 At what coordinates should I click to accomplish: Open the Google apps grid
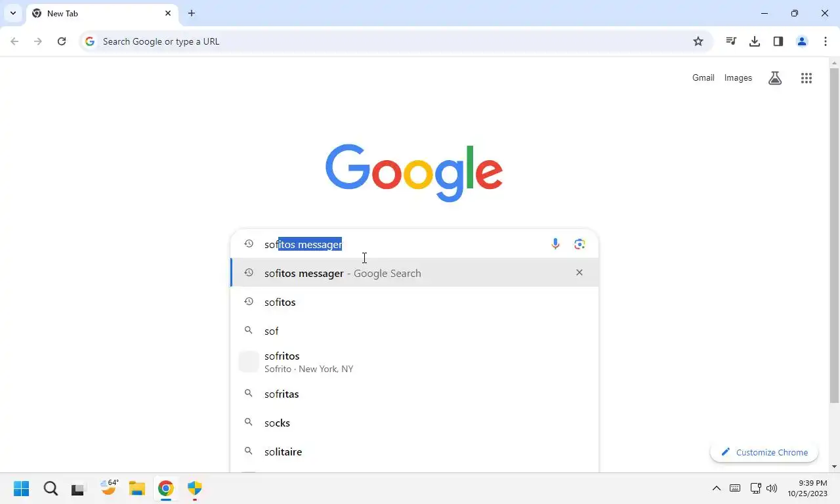coord(807,78)
